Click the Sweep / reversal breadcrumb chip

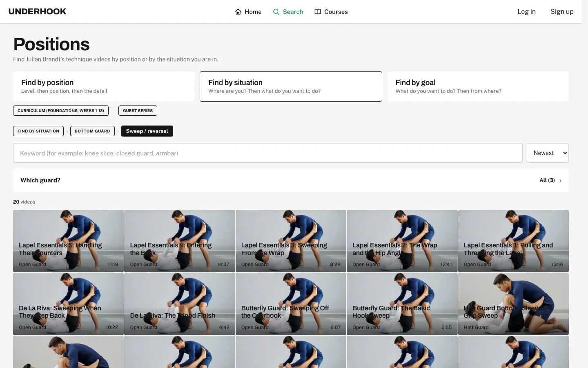[147, 131]
